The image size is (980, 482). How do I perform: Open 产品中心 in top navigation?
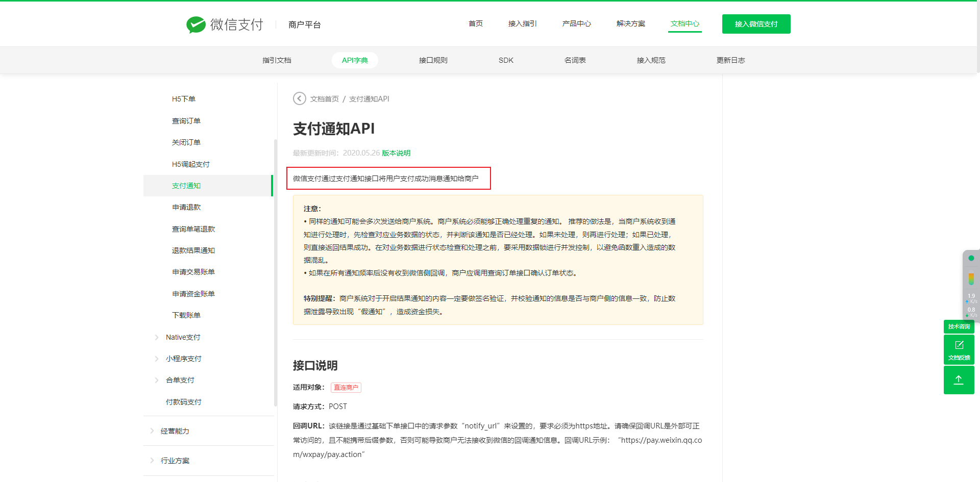576,23
